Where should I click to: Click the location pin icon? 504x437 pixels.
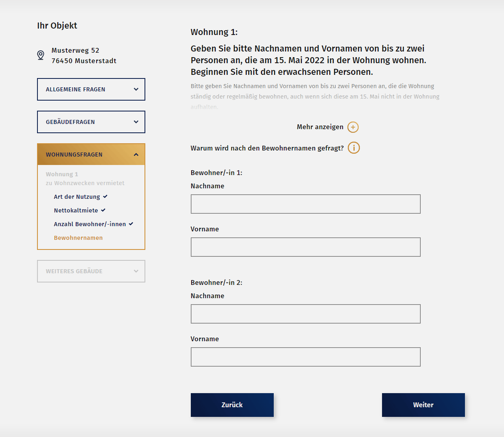pyautogui.click(x=41, y=55)
